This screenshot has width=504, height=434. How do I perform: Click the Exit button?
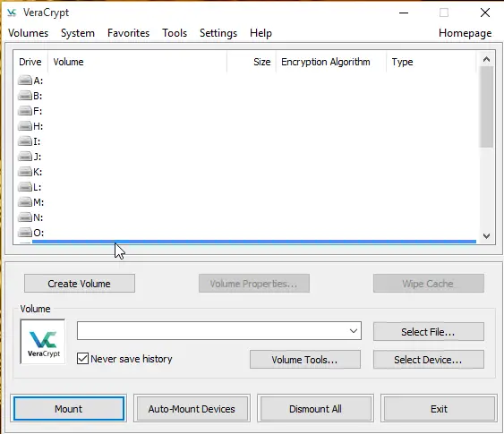(439, 409)
